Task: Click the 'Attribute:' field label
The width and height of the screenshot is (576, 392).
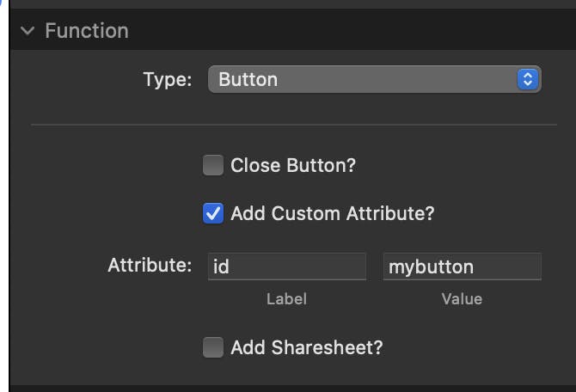Action: pyautogui.click(x=150, y=266)
